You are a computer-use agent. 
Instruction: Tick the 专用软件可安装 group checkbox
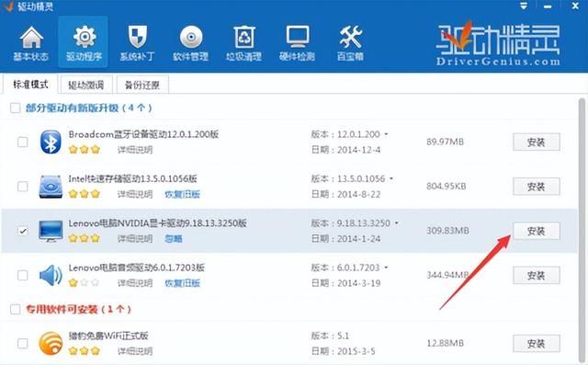tap(16, 310)
